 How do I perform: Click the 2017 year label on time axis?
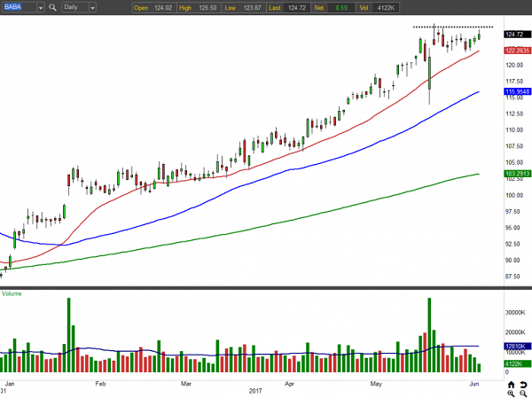[254, 391]
